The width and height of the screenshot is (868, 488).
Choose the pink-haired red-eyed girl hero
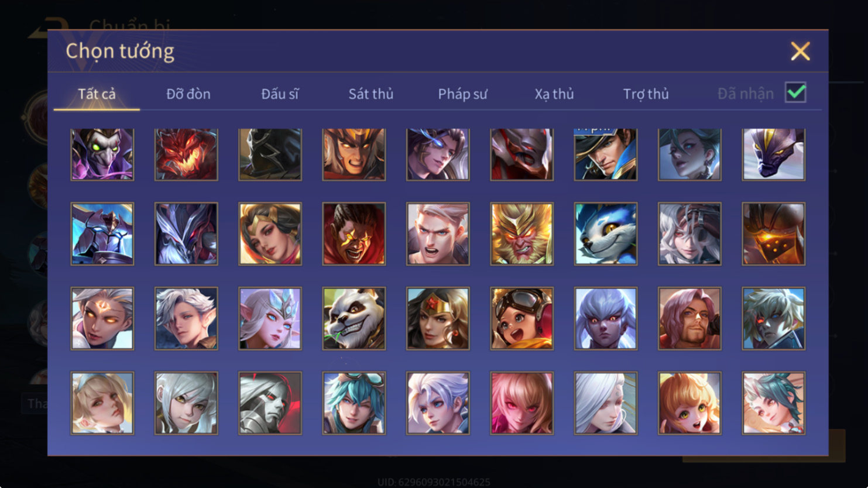[522, 403]
